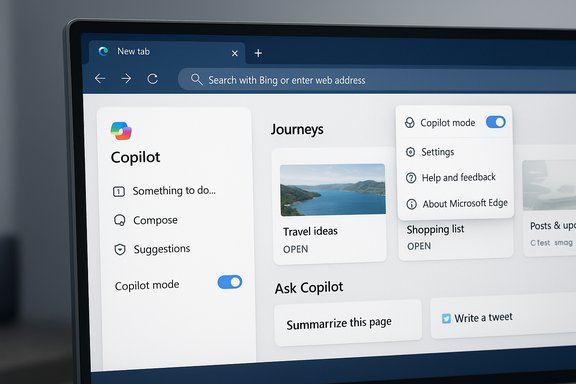Click the Shopping list card title

click(x=435, y=229)
